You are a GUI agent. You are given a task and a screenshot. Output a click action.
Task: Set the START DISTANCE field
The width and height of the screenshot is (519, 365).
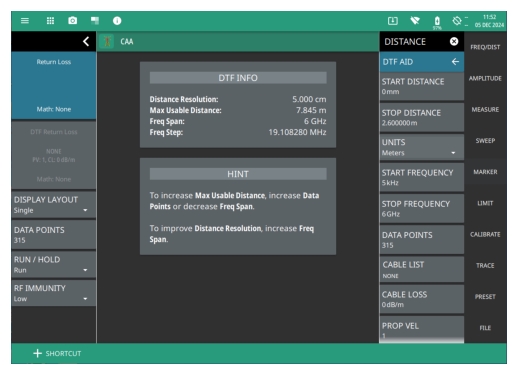tap(422, 86)
